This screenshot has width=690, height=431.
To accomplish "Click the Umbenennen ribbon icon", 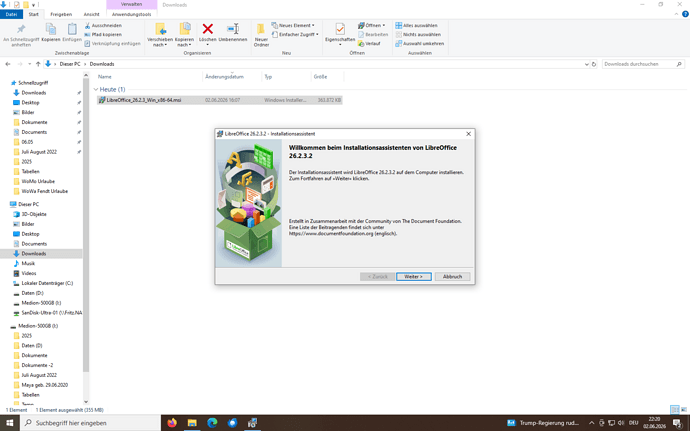I will 233,29.
